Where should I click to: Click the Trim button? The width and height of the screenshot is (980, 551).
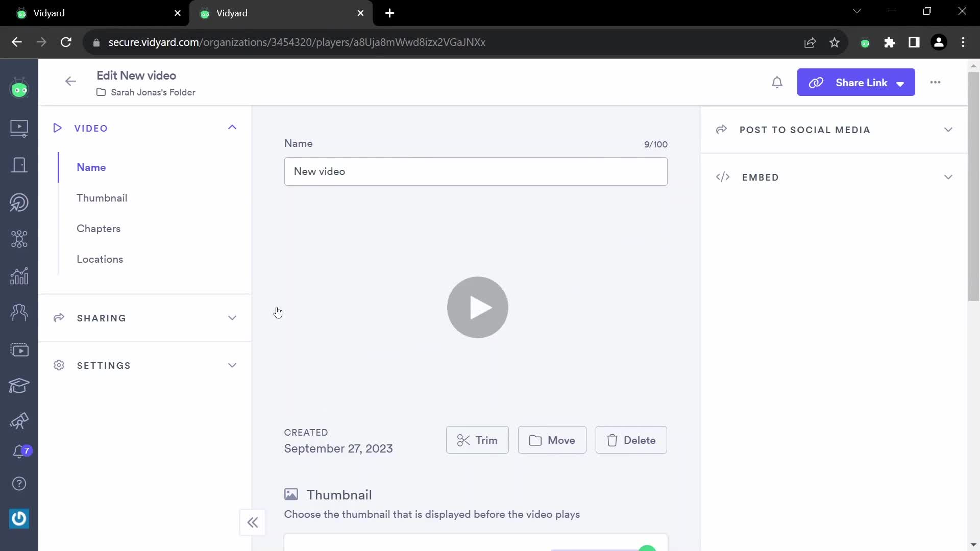477,440
